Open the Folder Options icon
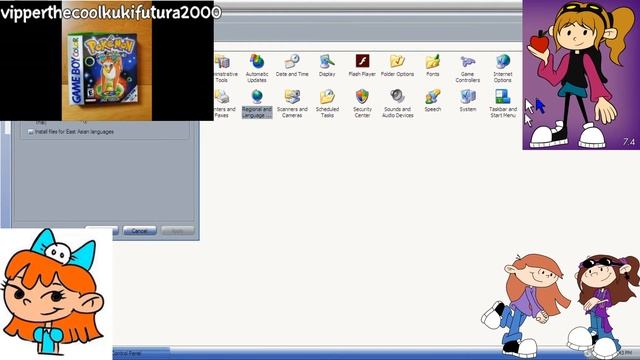The height and width of the screenshot is (360, 640). click(x=397, y=65)
